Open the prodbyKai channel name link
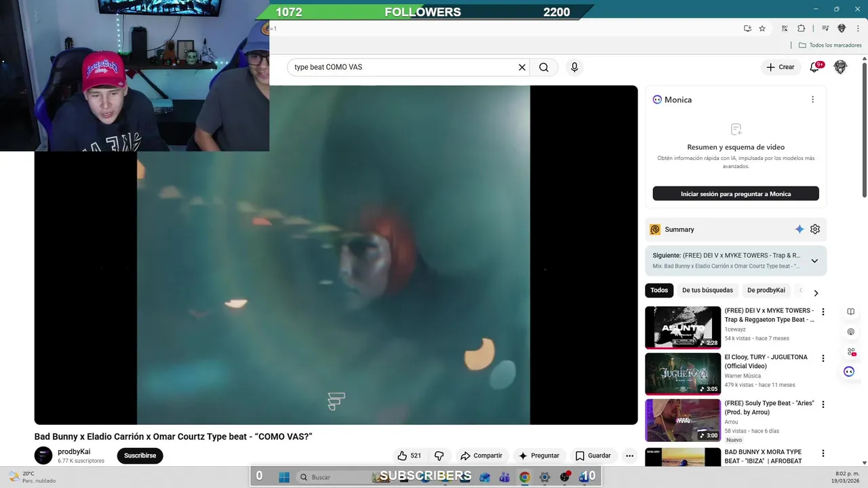 (x=74, y=451)
